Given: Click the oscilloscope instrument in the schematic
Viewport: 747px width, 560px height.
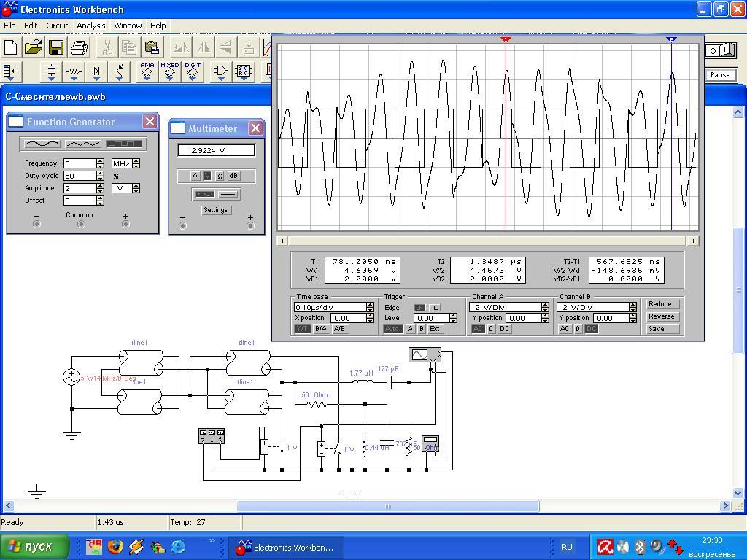Looking at the screenshot, I should click(x=425, y=354).
